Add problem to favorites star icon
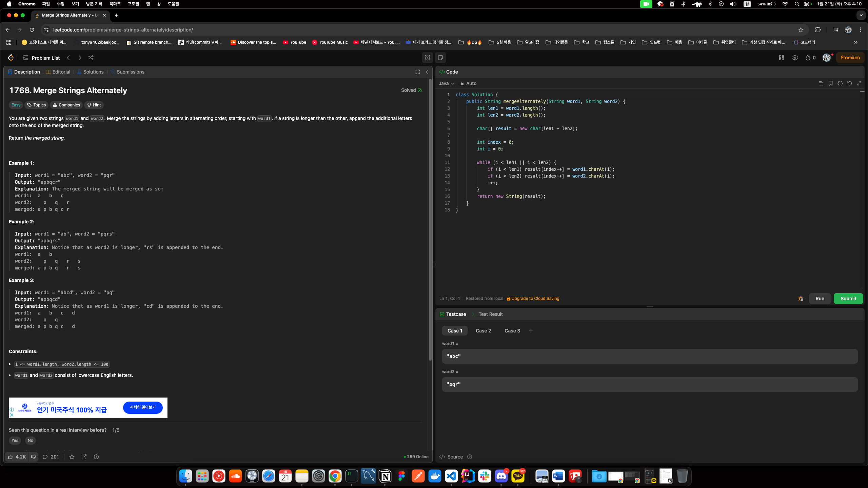Screen dimensions: 868x488 point(72,457)
